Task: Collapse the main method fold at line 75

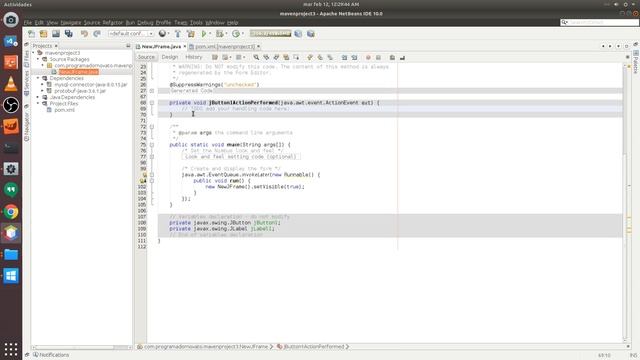Action: [x=152, y=145]
